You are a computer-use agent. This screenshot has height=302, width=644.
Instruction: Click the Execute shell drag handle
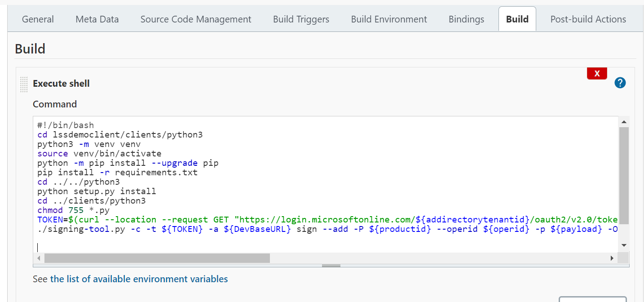click(24, 84)
